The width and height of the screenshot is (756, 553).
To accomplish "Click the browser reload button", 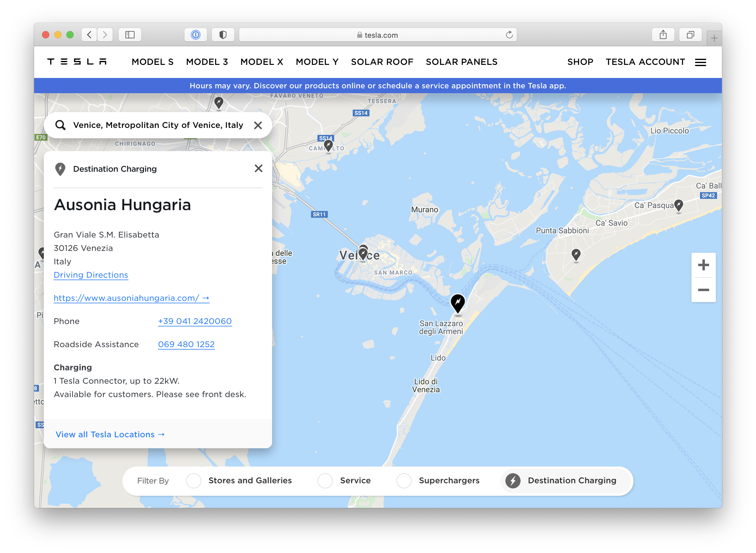I will point(509,34).
